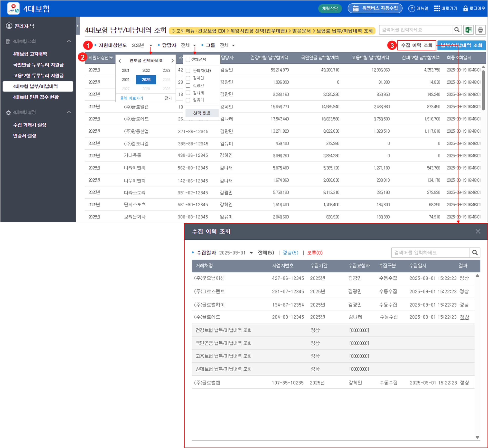
Task: Select year 2024 in the picker
Action: tap(126, 80)
